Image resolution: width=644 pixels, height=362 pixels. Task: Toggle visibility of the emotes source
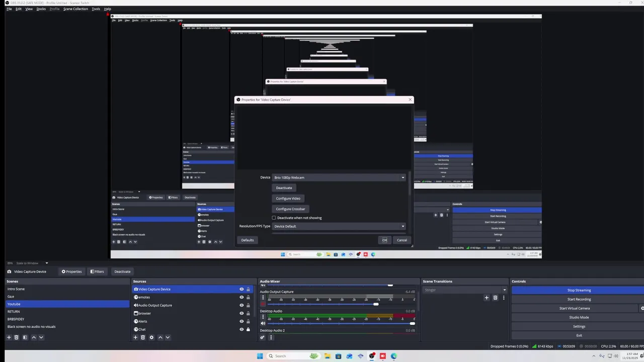point(242,297)
